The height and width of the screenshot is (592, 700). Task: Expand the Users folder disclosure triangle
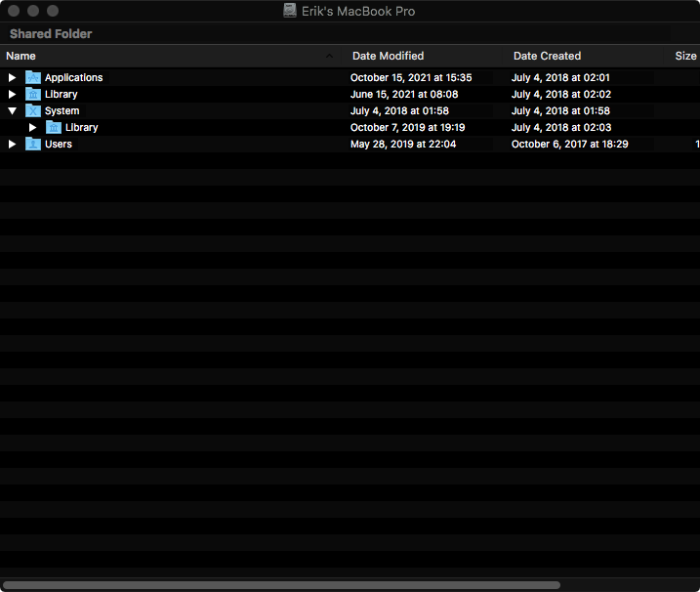[x=12, y=144]
